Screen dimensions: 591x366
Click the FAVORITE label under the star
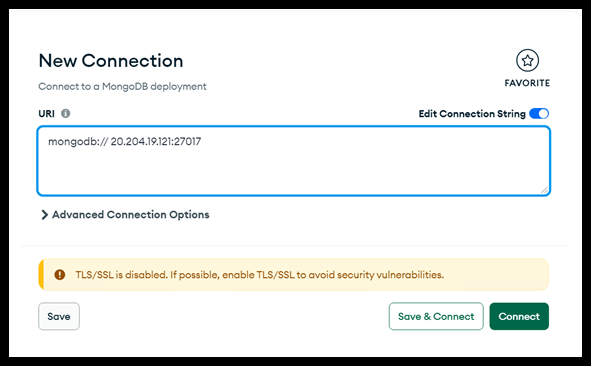click(x=527, y=83)
